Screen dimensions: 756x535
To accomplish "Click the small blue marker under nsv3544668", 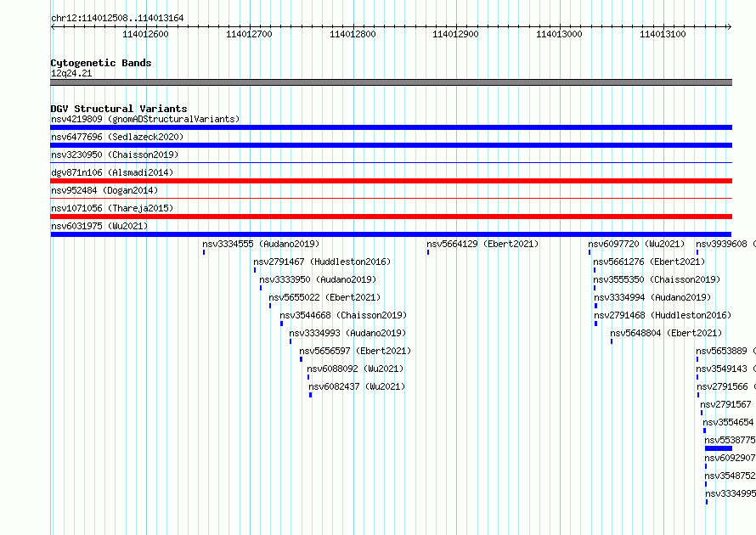I will point(281,324).
